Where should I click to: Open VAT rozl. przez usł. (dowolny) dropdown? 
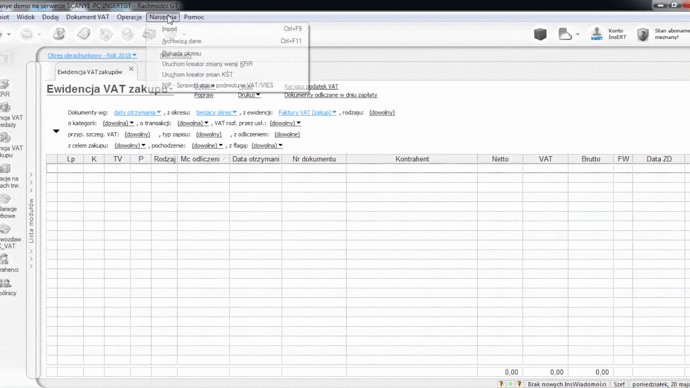pyautogui.click(x=285, y=123)
